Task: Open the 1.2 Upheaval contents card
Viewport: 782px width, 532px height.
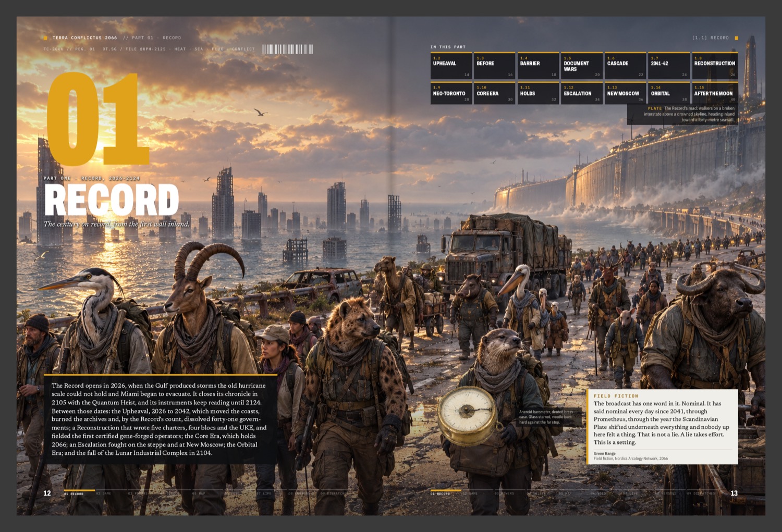Action: point(451,65)
